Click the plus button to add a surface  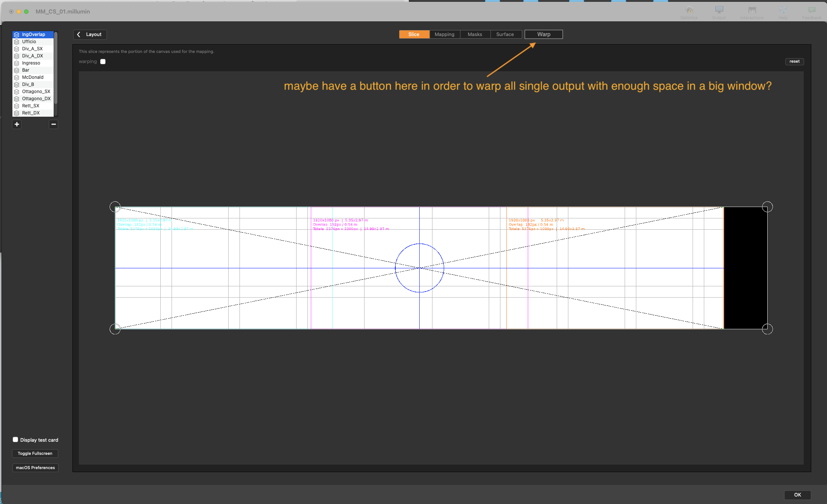pos(17,124)
